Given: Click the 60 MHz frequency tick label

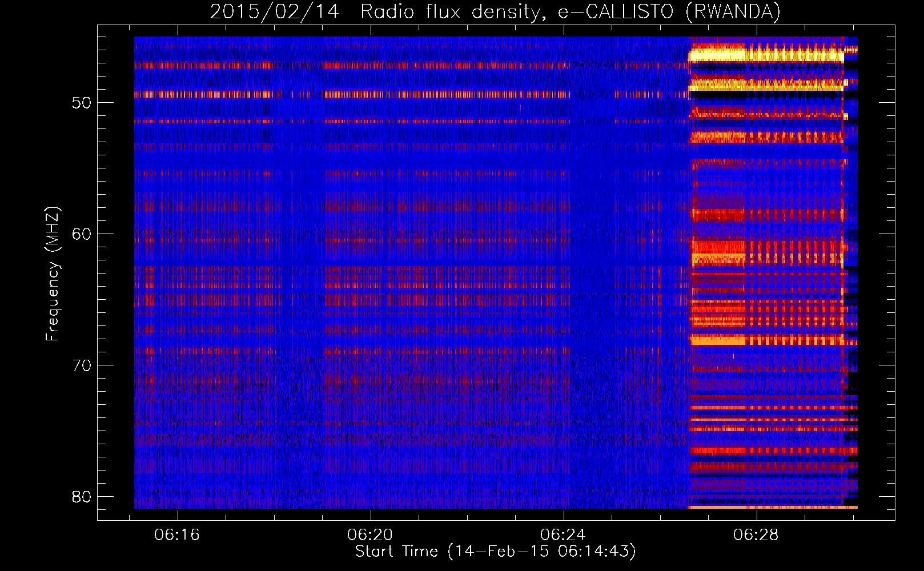Looking at the screenshot, I should pos(82,234).
